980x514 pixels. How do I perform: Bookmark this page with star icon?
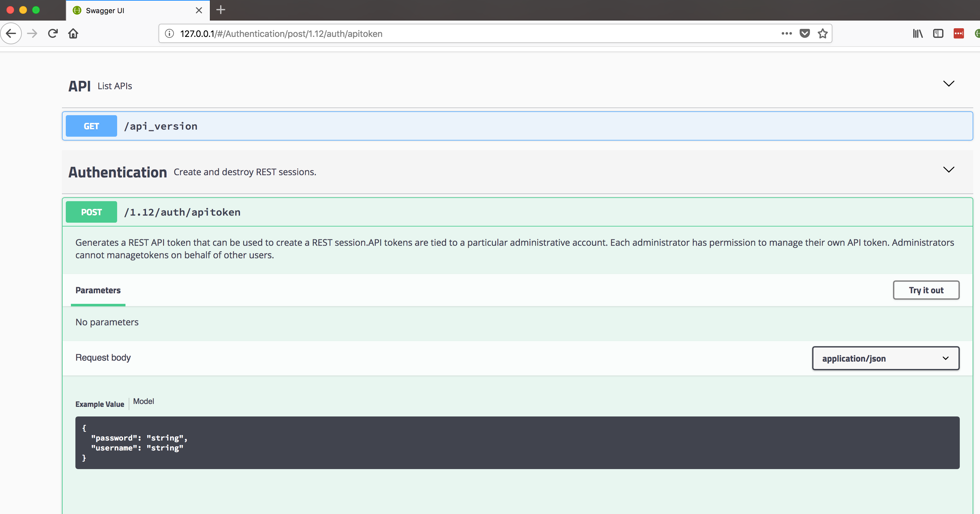point(822,33)
